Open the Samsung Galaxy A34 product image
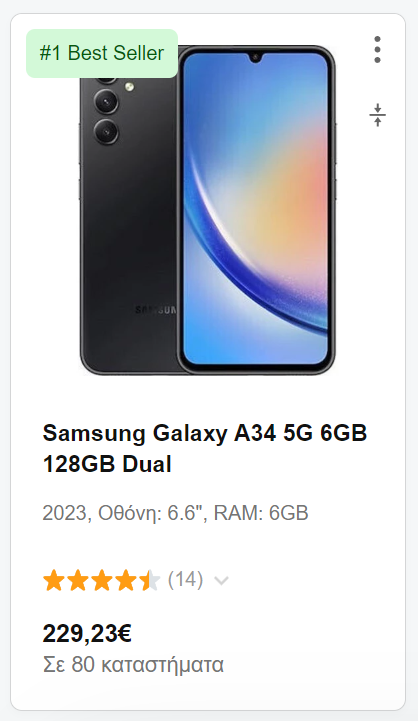Image resolution: width=418 pixels, height=721 pixels. [208, 209]
